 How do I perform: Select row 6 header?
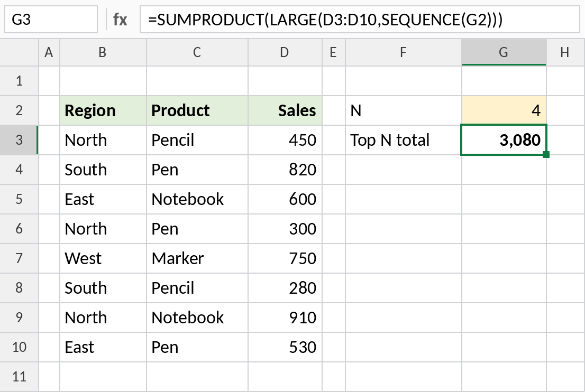(x=19, y=229)
